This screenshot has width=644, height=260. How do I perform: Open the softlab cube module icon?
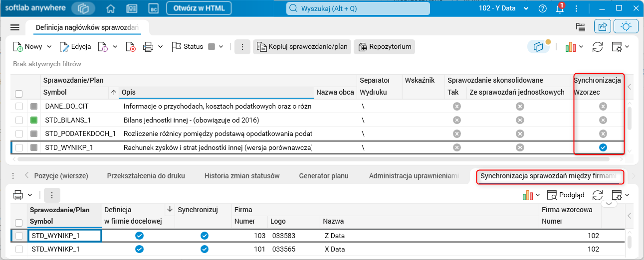(x=83, y=8)
